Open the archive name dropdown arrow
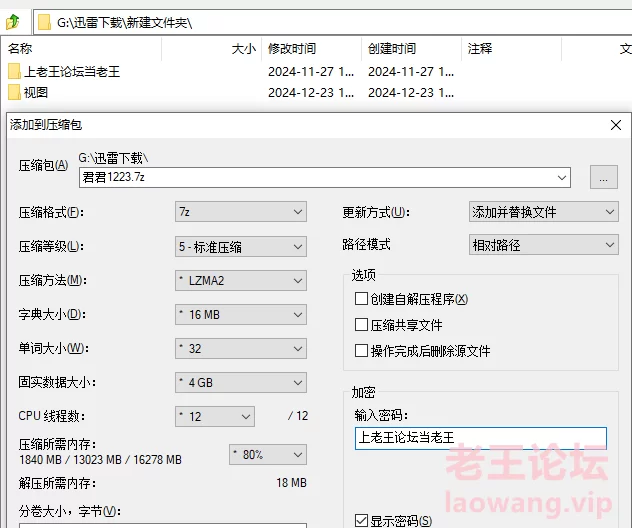The height and width of the screenshot is (528, 632). [561, 177]
